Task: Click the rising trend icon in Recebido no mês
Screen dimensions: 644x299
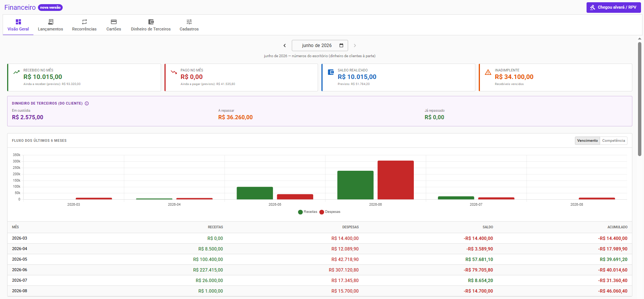Action: coord(17,72)
